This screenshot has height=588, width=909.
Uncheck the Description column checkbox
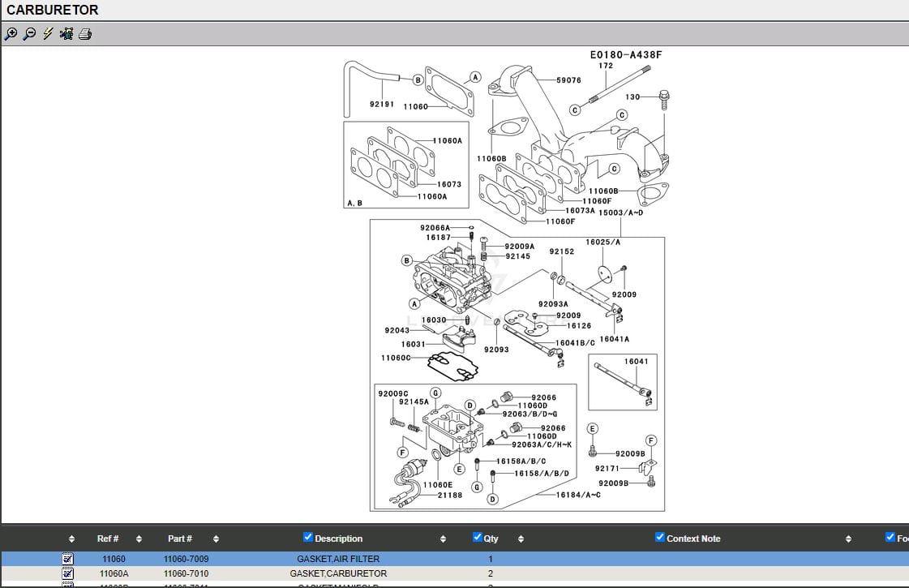(x=307, y=537)
